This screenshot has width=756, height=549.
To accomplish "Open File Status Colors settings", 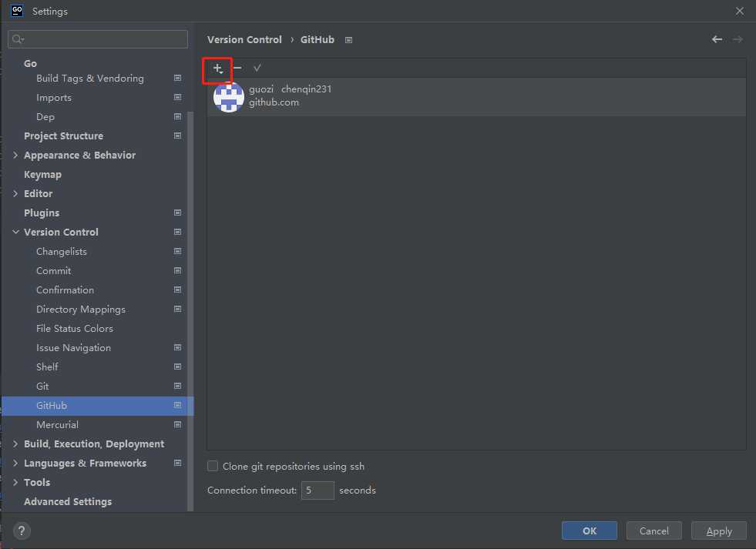I will click(x=75, y=329).
